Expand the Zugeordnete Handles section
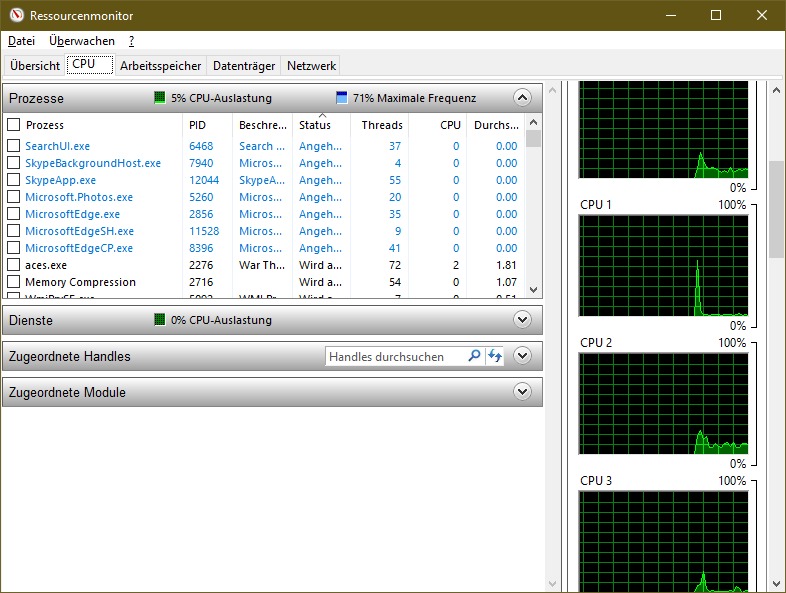This screenshot has height=593, width=786. 522,356
